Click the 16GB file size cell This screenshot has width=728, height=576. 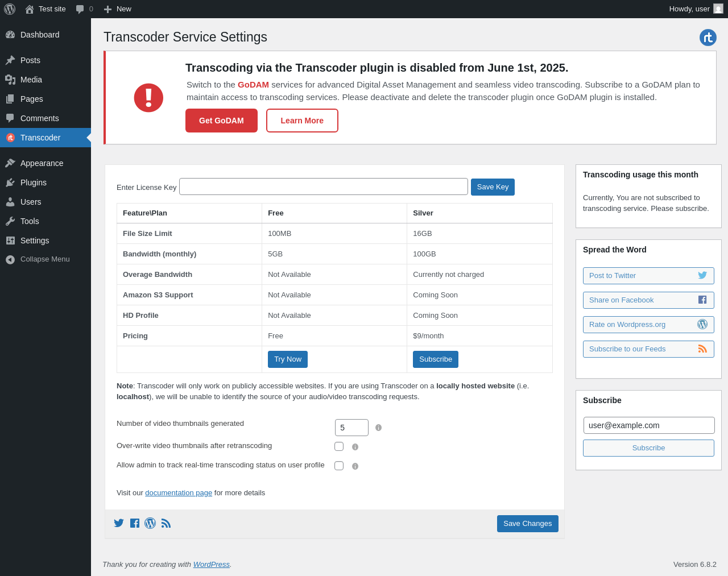(x=479, y=234)
